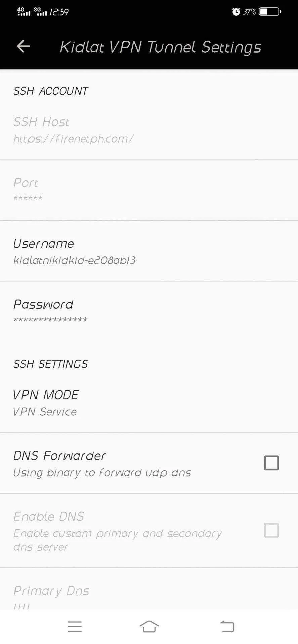
Task: Open the SSH Host setting
Action: coord(149,129)
